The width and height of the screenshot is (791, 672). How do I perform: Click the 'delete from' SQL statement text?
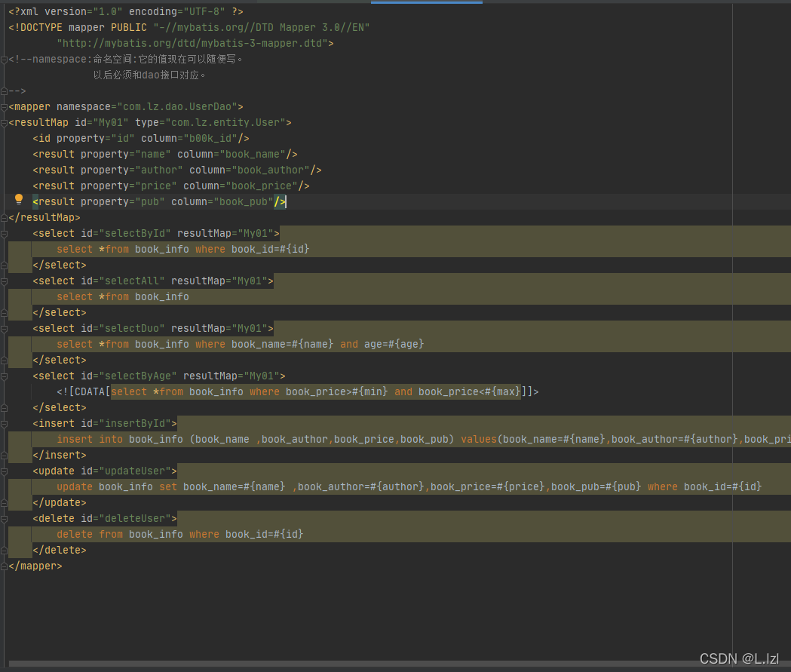[90, 534]
